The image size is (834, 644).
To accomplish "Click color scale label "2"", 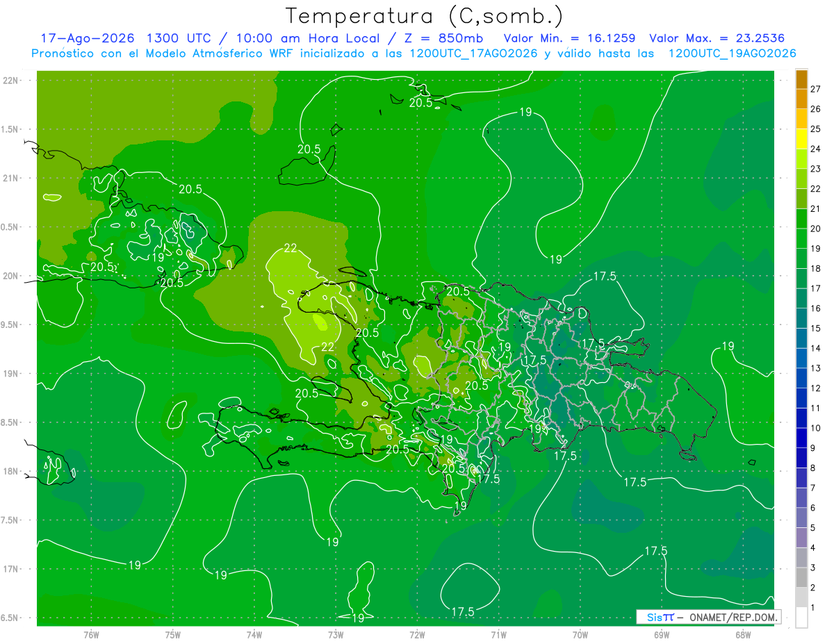I will [813, 588].
